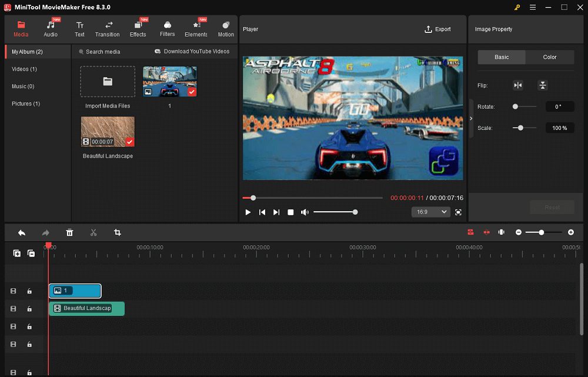Select the racing image thumbnail named 1
Screen dimensions: 588x377
(170, 81)
